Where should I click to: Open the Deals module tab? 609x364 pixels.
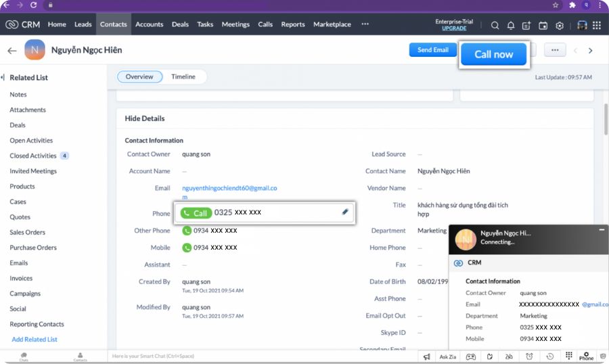click(180, 24)
